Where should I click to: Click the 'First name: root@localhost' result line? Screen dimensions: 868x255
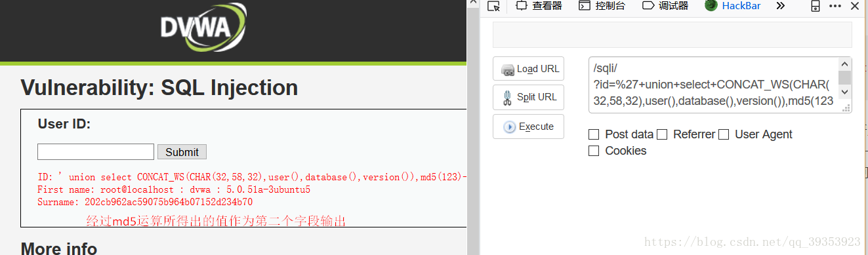[x=174, y=189]
